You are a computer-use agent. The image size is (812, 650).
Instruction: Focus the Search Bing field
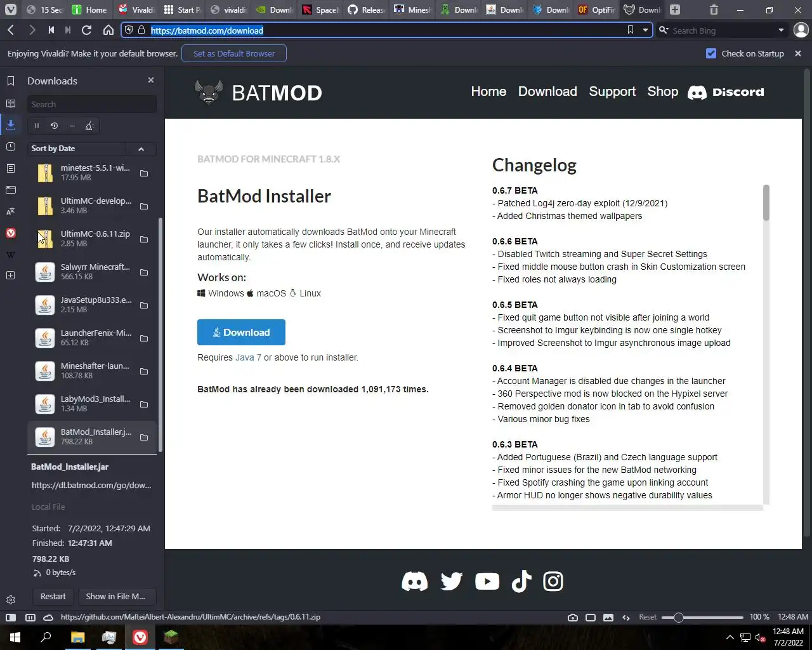(721, 30)
